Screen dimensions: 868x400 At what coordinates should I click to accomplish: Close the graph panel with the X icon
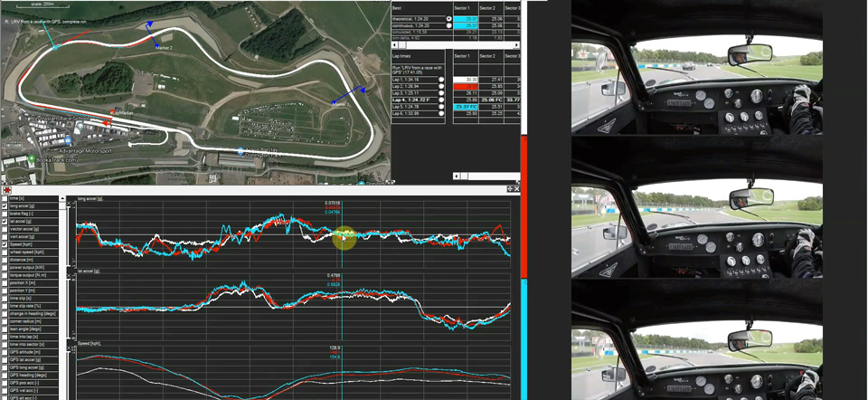(x=517, y=189)
